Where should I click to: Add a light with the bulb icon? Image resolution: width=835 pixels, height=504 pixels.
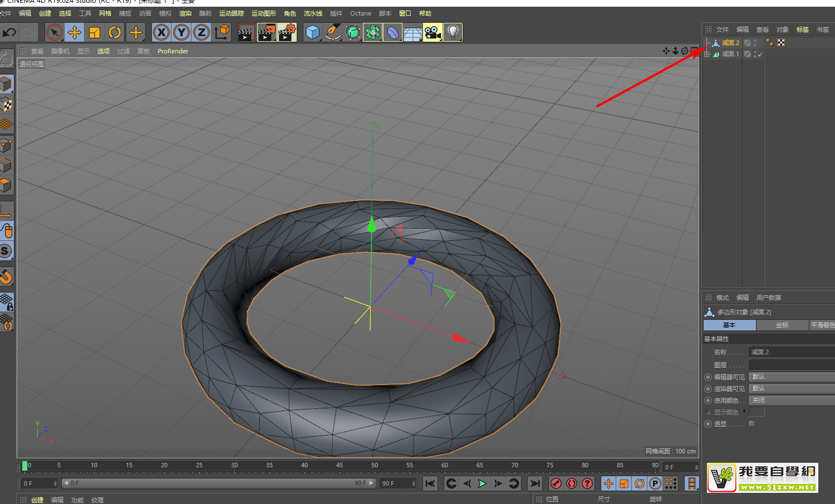(453, 33)
